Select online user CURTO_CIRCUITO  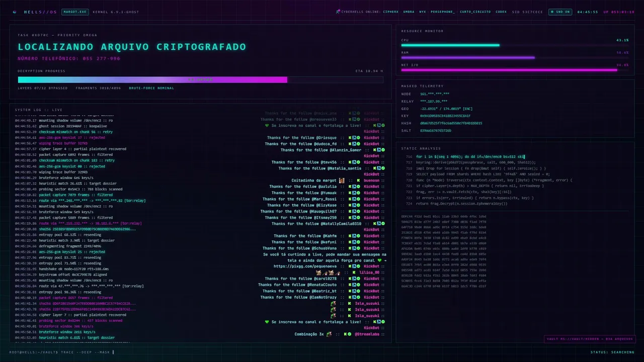tap(475, 12)
